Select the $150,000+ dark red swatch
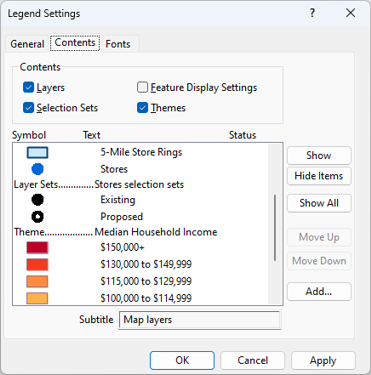Image resolution: width=371 pixels, height=375 pixels. tap(37, 248)
